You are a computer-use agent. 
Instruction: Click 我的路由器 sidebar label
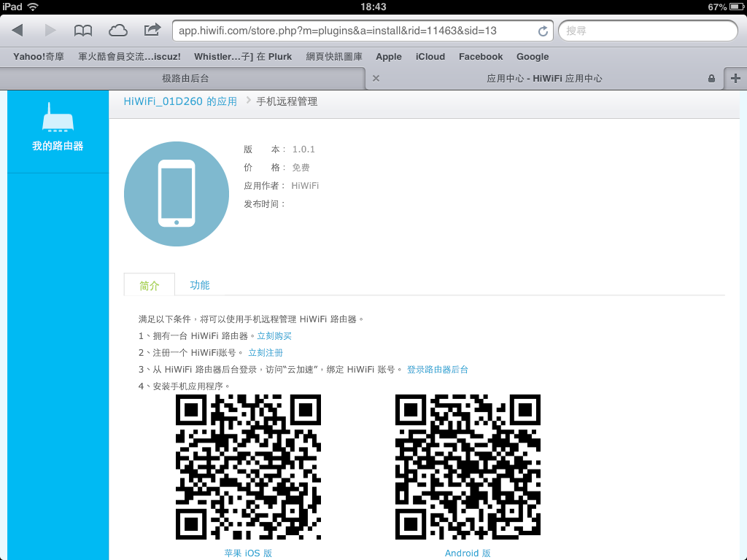58,146
